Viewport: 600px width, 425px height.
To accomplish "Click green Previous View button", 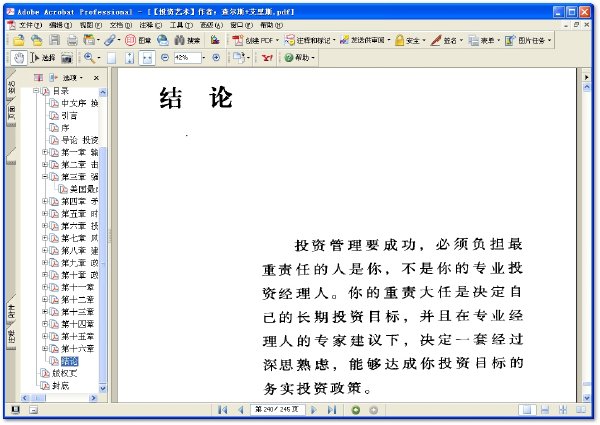I will tap(356, 410).
